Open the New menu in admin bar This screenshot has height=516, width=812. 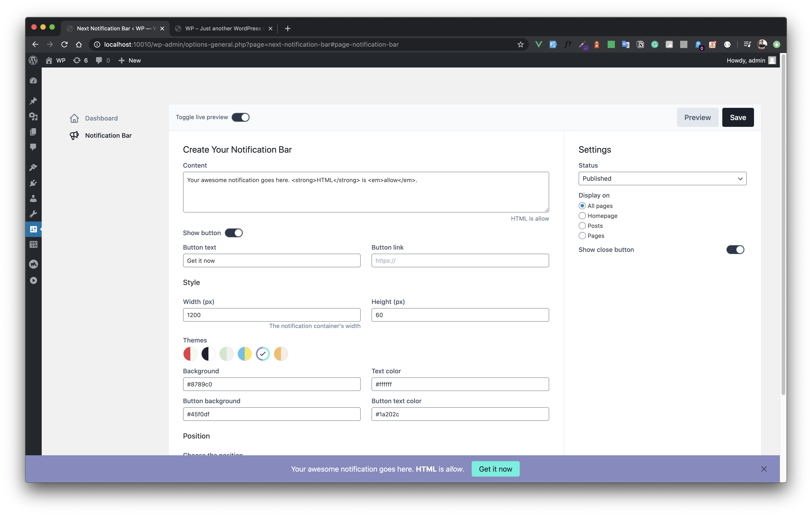[130, 60]
